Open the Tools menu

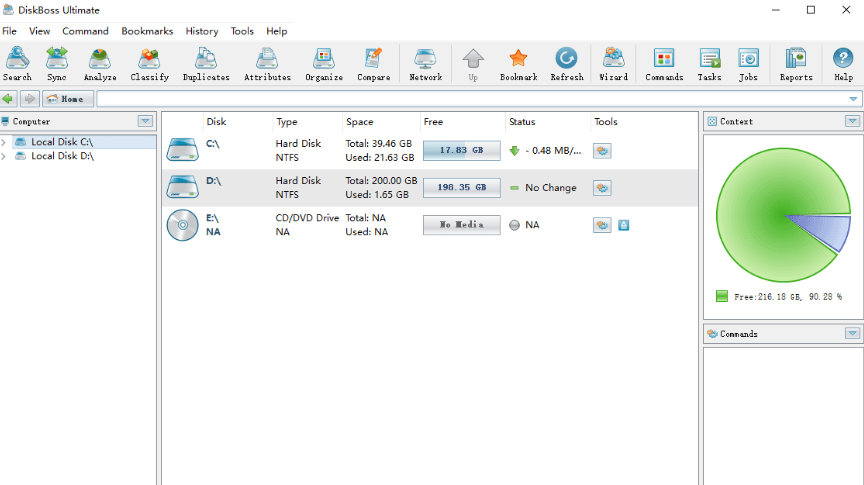tap(242, 31)
